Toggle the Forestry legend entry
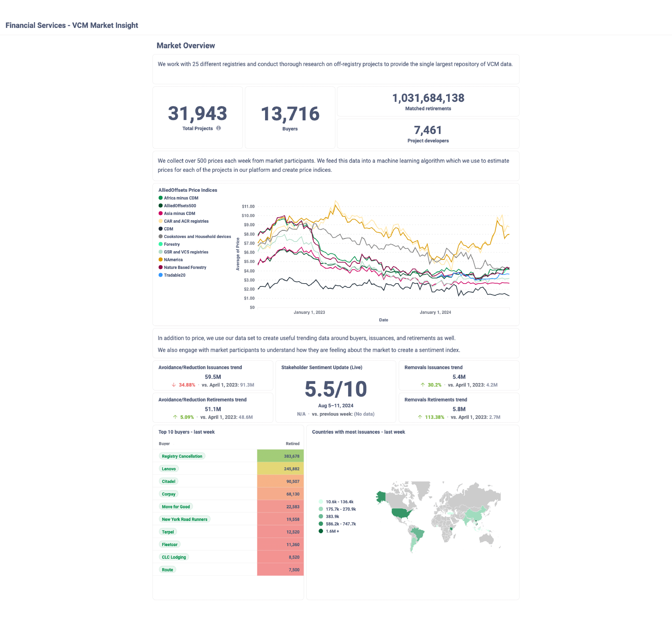The height and width of the screenshot is (630, 672). [169, 244]
